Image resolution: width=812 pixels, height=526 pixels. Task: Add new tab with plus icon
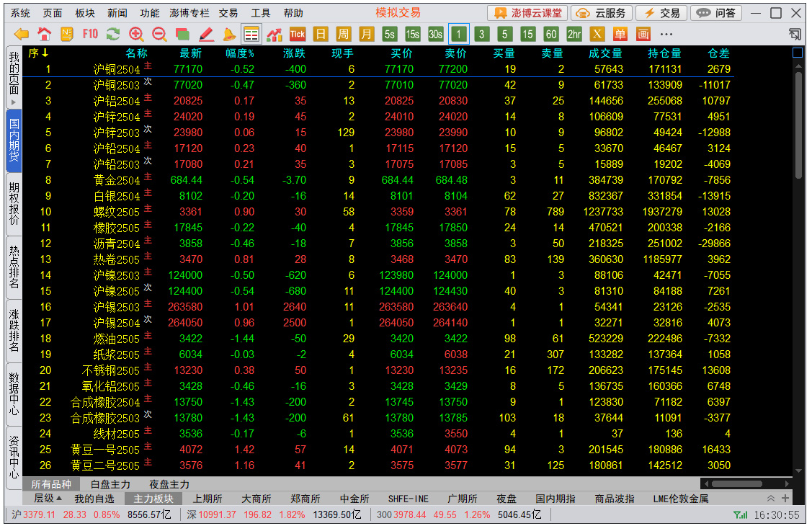tap(785, 499)
